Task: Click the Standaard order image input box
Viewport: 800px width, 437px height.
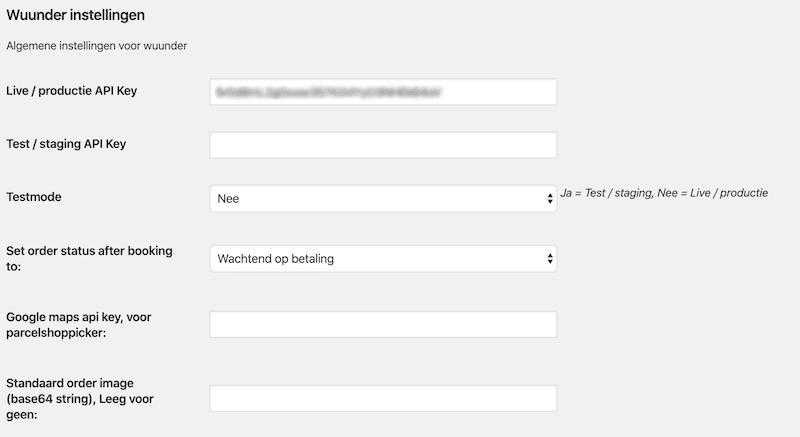Action: pyautogui.click(x=383, y=398)
